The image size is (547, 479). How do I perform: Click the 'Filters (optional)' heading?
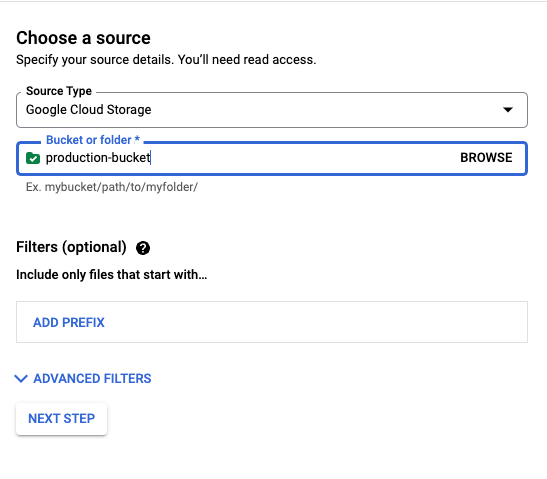71,247
